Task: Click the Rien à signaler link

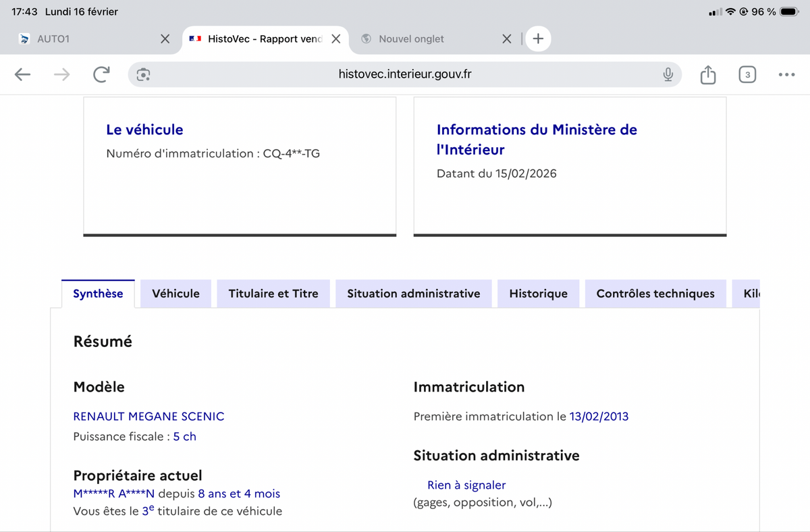Action: click(x=466, y=485)
